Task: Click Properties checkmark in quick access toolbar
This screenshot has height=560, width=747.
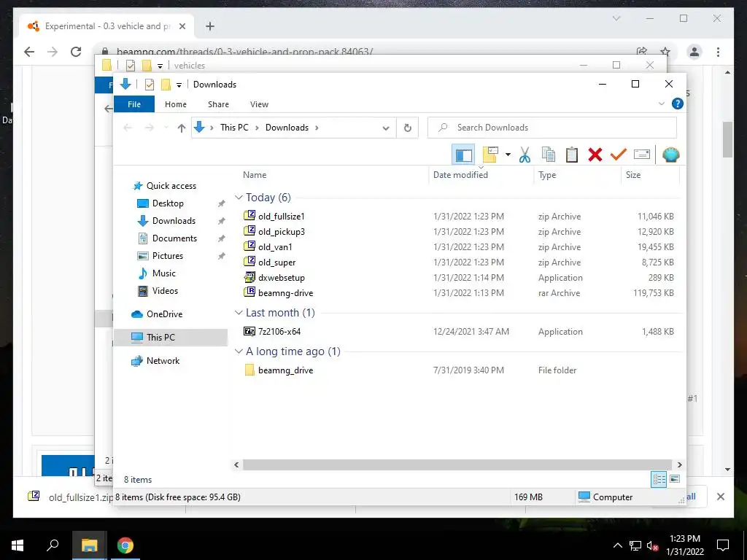Action: pyautogui.click(x=149, y=85)
